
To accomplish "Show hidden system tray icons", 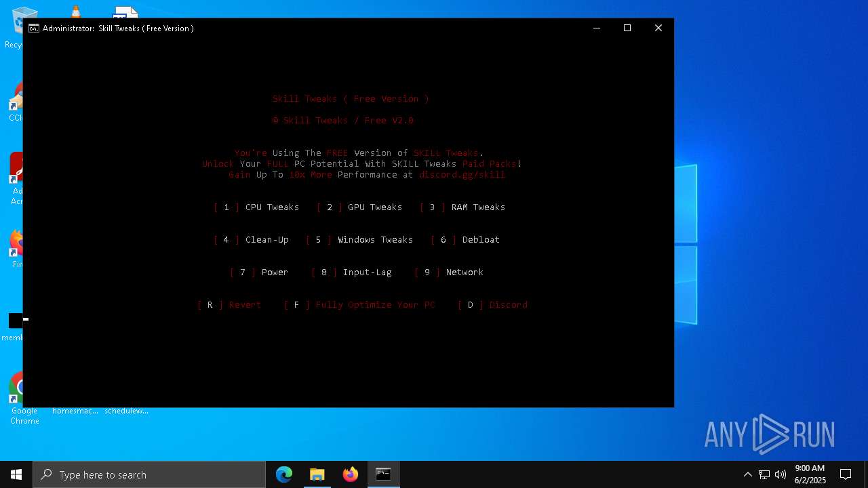I will tap(748, 474).
